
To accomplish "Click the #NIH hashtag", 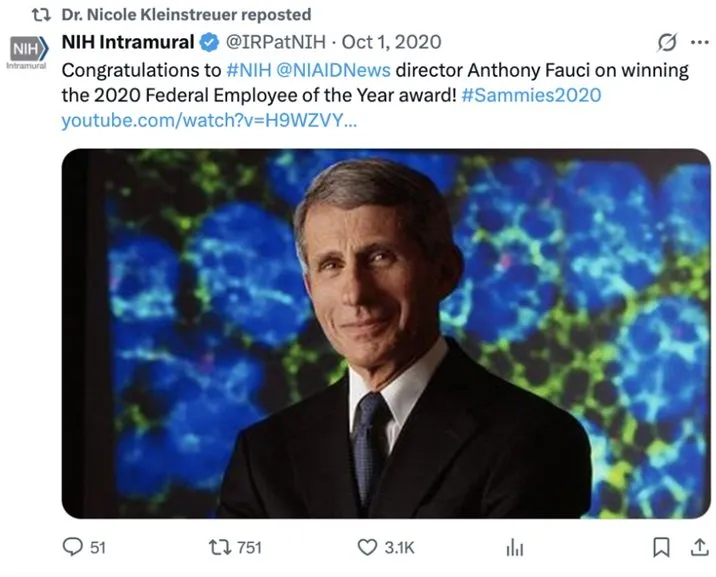I will [x=249, y=70].
